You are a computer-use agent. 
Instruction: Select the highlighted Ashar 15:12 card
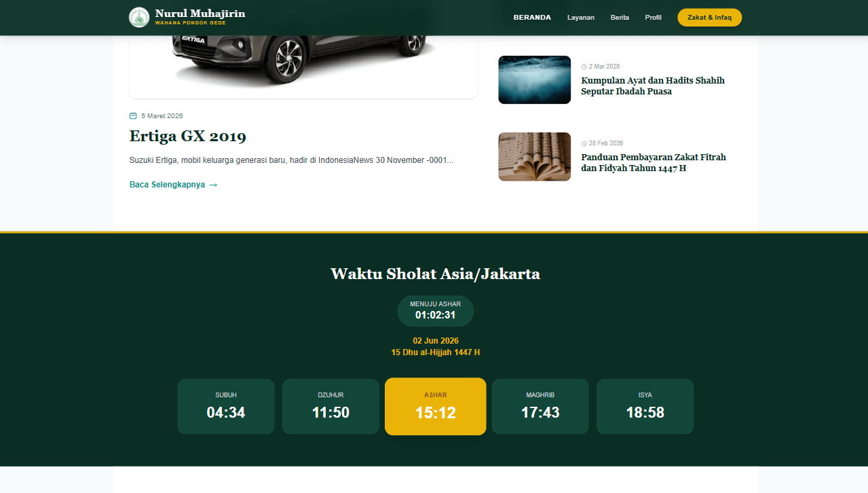coord(435,406)
